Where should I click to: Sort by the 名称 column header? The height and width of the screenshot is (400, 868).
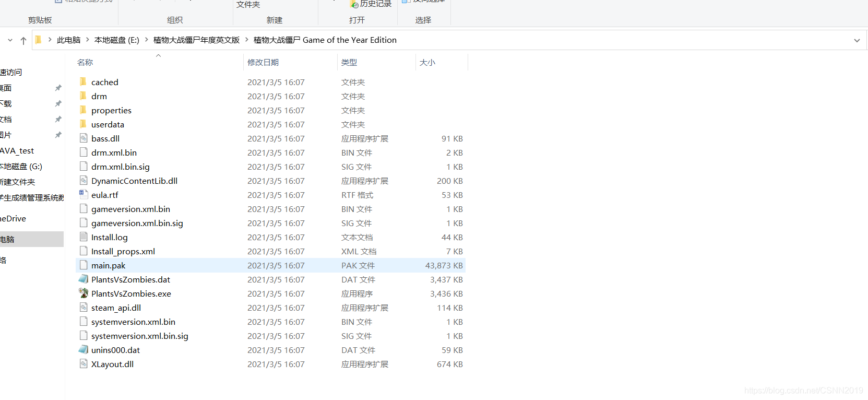(x=85, y=62)
